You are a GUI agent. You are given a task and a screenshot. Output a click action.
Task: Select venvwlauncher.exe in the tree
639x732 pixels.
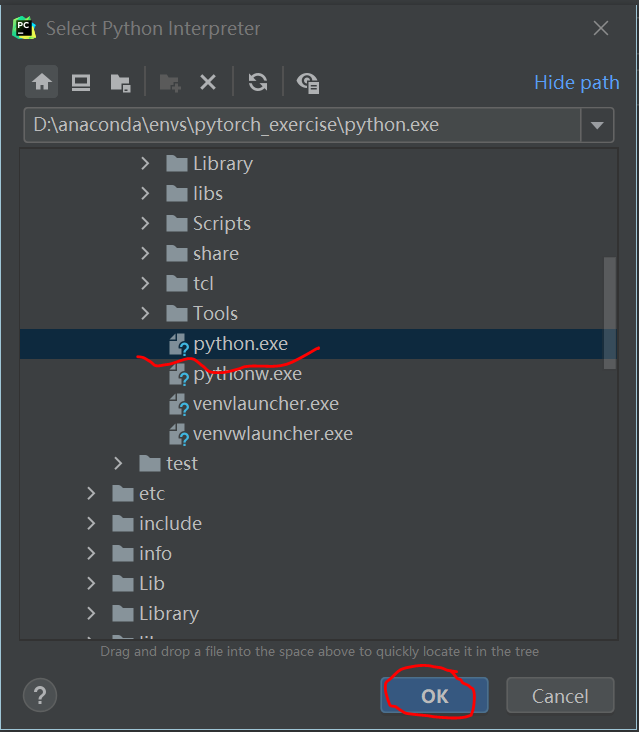(273, 434)
